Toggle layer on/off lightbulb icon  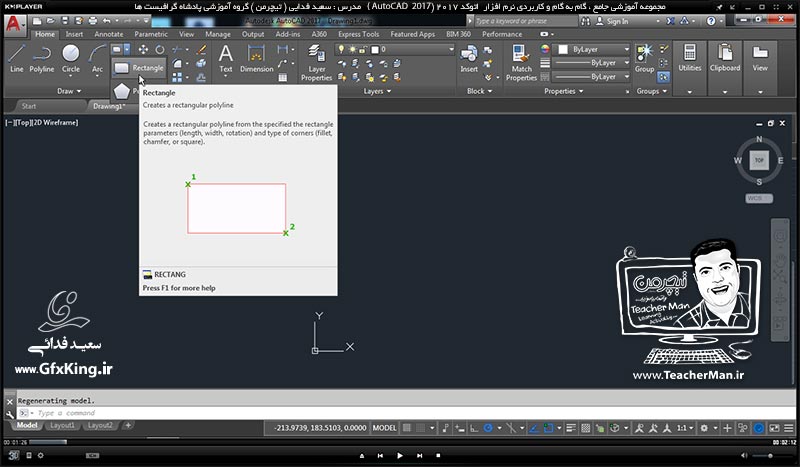point(341,50)
